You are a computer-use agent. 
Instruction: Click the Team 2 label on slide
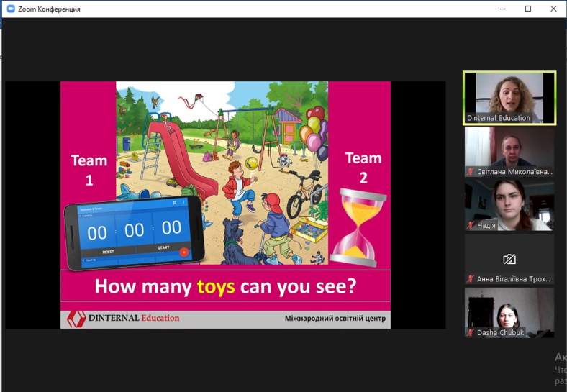pyautogui.click(x=363, y=168)
